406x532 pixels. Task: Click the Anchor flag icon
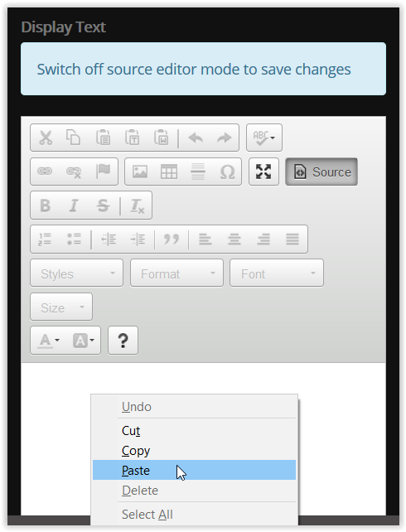point(103,171)
